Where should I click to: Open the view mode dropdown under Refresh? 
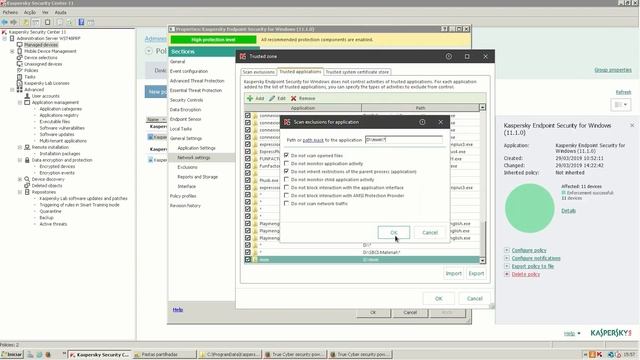[x=621, y=104]
